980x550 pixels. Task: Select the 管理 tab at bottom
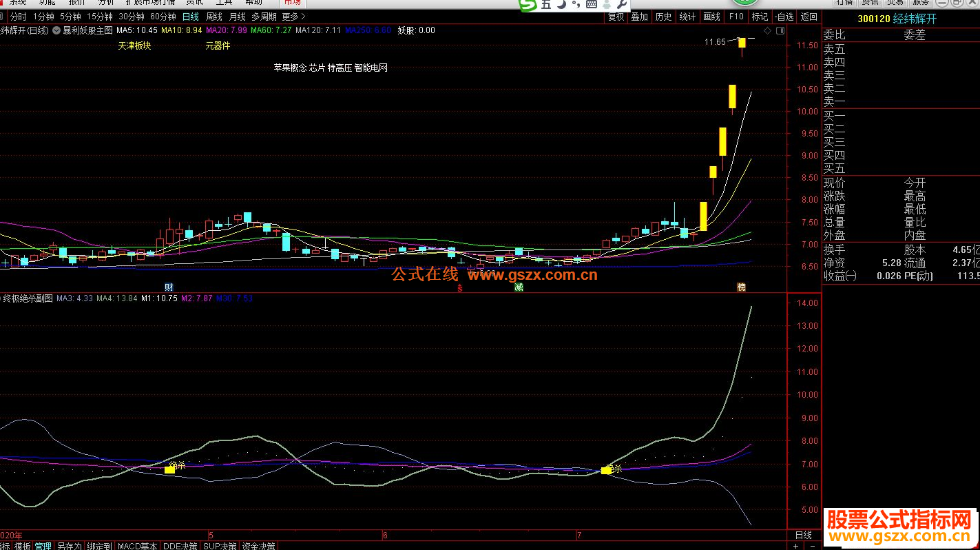43,546
